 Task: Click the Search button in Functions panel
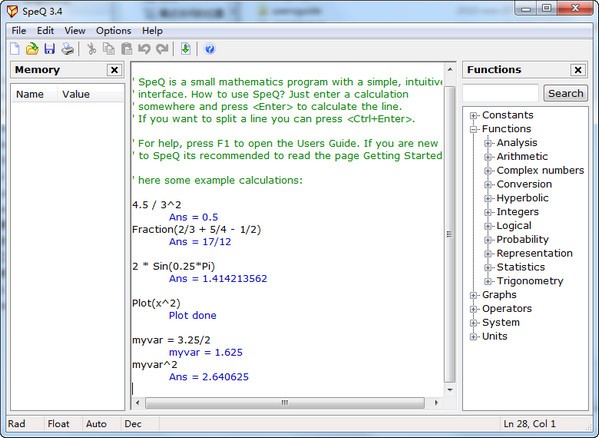click(565, 93)
